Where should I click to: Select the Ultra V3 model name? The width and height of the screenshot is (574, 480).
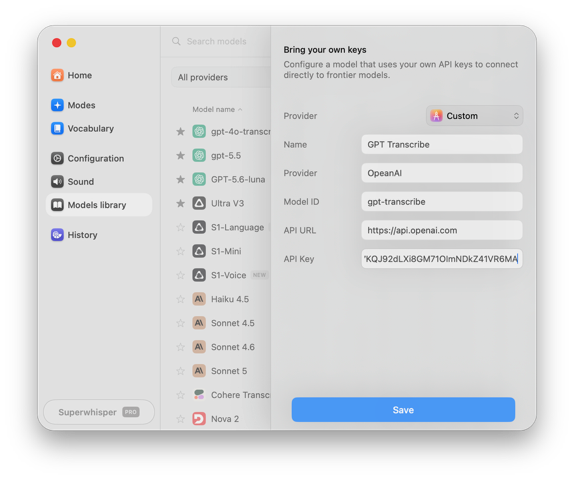pyautogui.click(x=227, y=203)
